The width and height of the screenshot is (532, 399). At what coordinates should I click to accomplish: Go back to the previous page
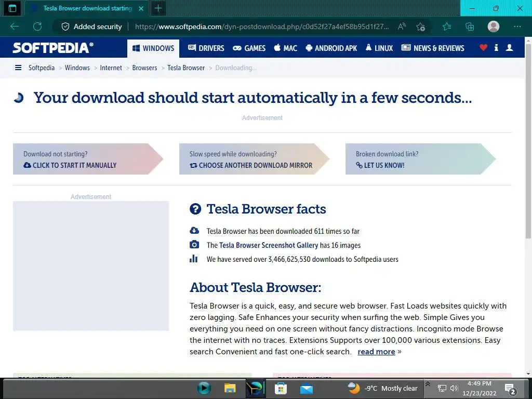[15, 26]
